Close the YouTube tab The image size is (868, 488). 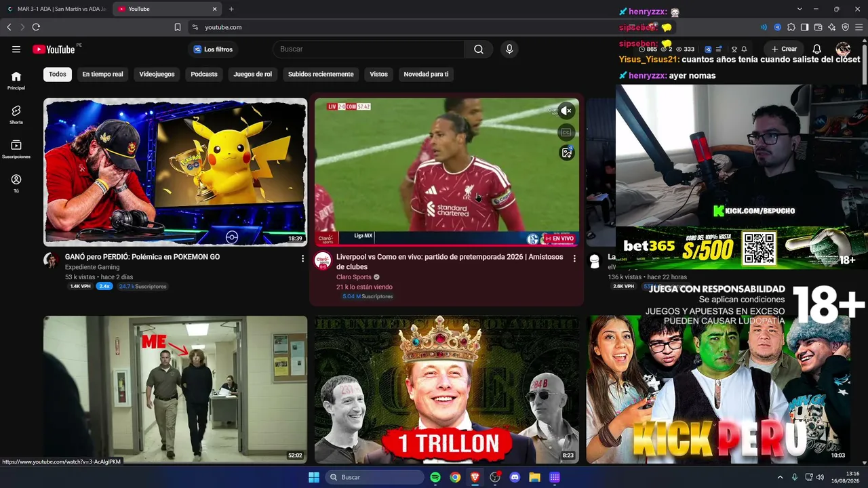[215, 9]
